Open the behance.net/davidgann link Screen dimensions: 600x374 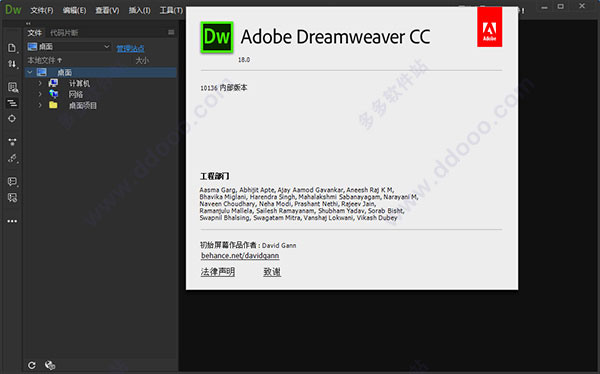[x=240, y=256]
